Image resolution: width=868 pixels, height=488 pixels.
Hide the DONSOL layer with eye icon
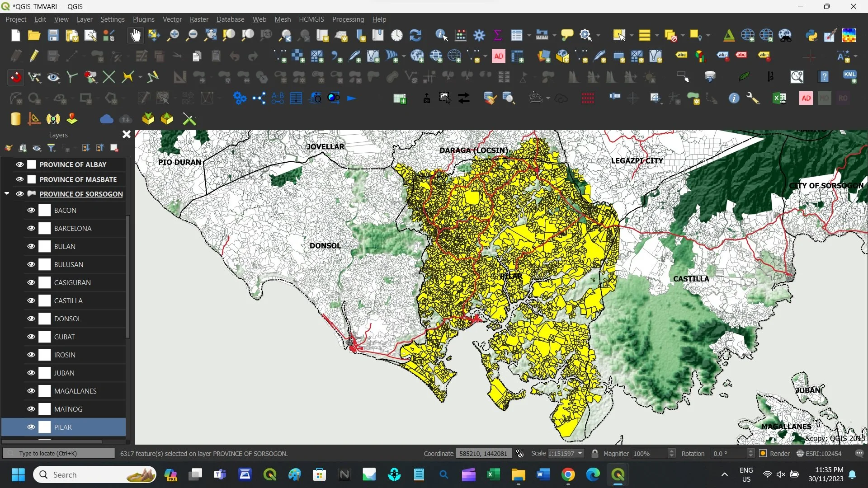point(31,319)
